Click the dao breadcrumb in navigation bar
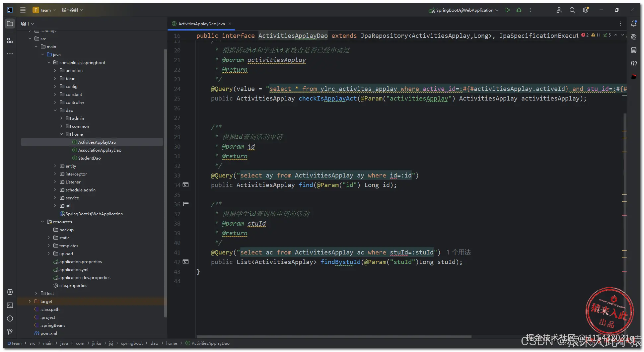Screen dimensions: 644x352 (154, 343)
